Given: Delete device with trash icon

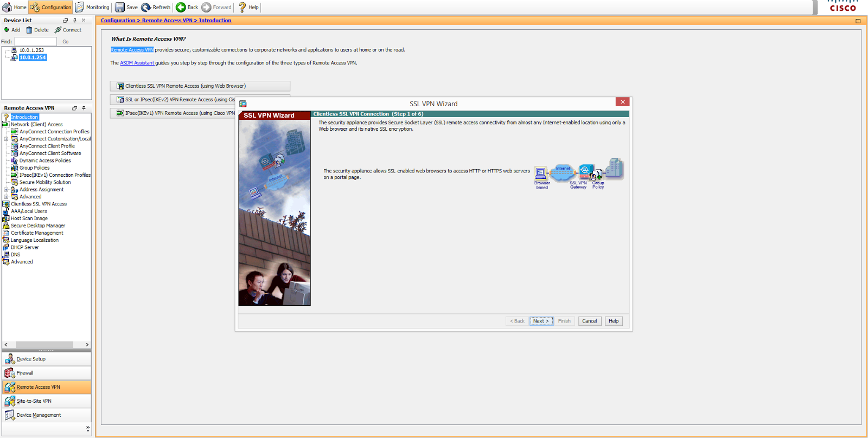Looking at the screenshot, I should pyautogui.click(x=37, y=30).
